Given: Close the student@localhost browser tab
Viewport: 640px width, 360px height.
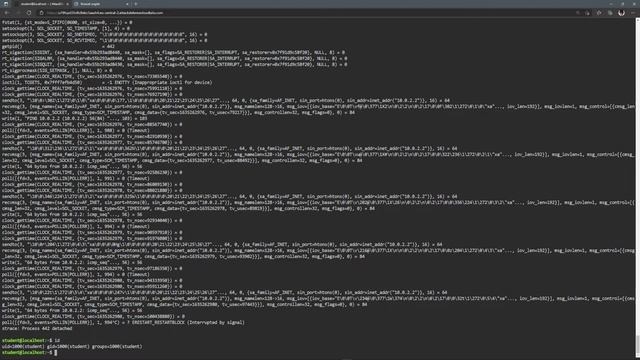Looking at the screenshot, I should [x=67, y=4].
